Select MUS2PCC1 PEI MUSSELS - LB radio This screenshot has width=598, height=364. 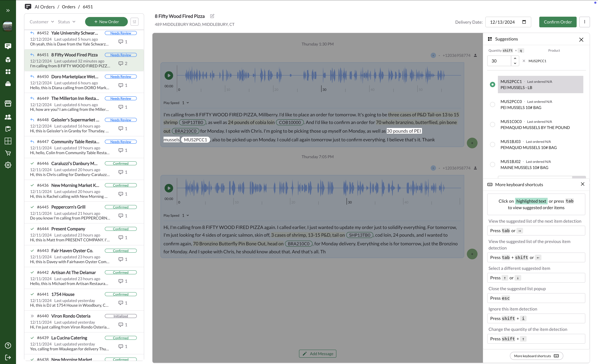492,84
